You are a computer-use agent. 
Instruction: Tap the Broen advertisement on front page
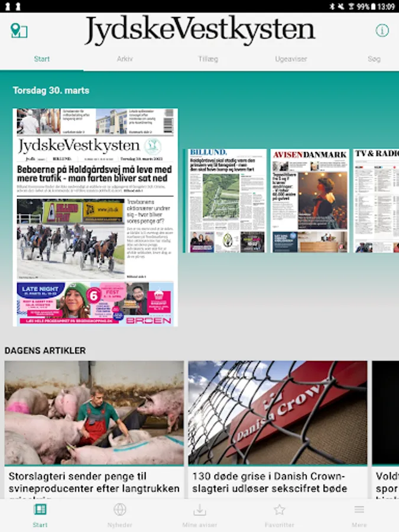coord(95,303)
